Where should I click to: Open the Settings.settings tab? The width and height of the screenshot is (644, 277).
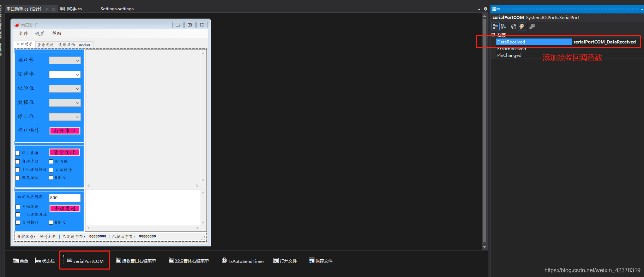click(117, 9)
